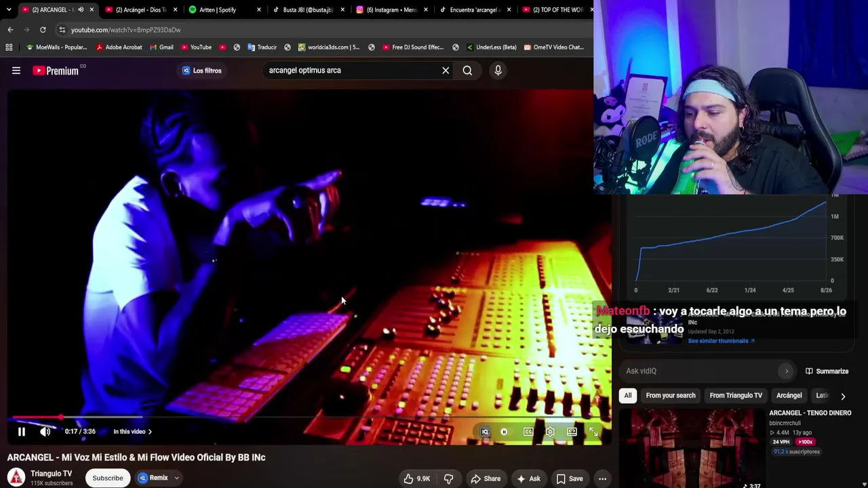868x488 pixels.
Task: Select the All filter chip
Action: 628,396
